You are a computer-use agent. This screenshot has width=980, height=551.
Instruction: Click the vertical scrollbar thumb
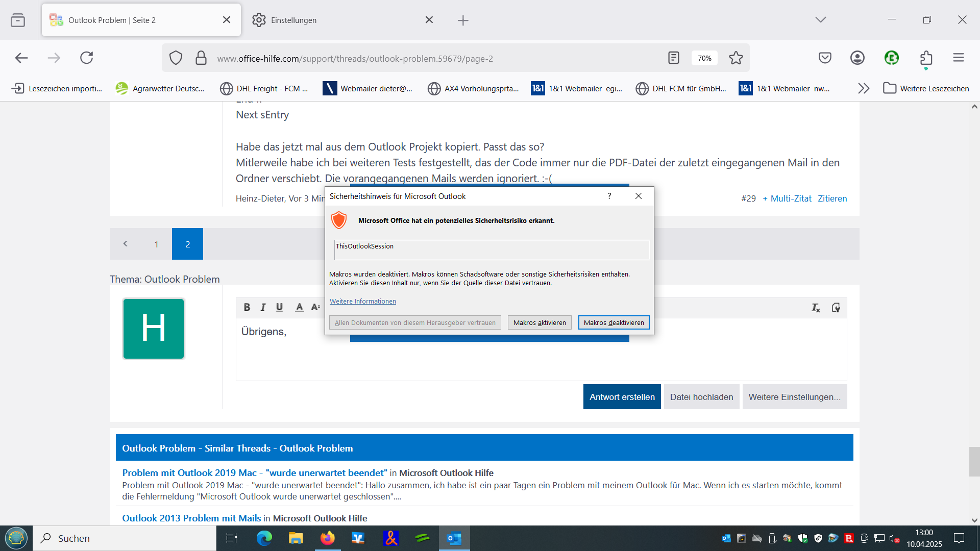pos(974,462)
